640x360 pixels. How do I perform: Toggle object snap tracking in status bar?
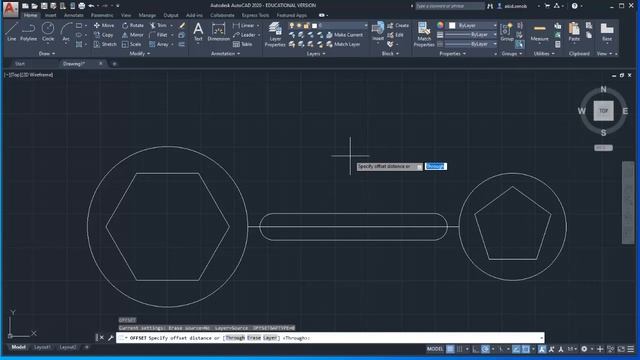[x=516, y=349]
